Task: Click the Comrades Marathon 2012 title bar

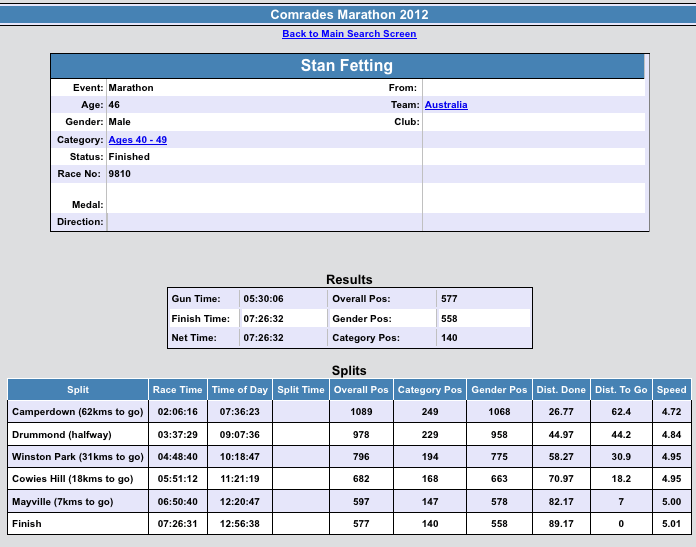Action: [x=348, y=15]
